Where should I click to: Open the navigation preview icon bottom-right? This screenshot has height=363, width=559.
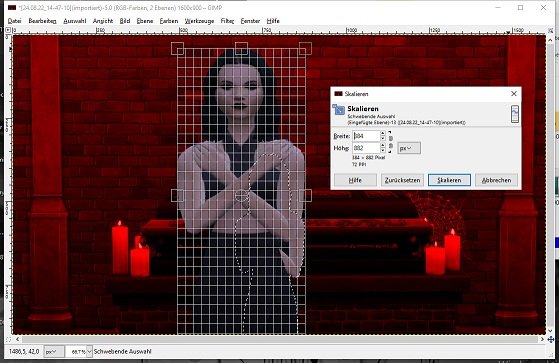tap(550, 339)
